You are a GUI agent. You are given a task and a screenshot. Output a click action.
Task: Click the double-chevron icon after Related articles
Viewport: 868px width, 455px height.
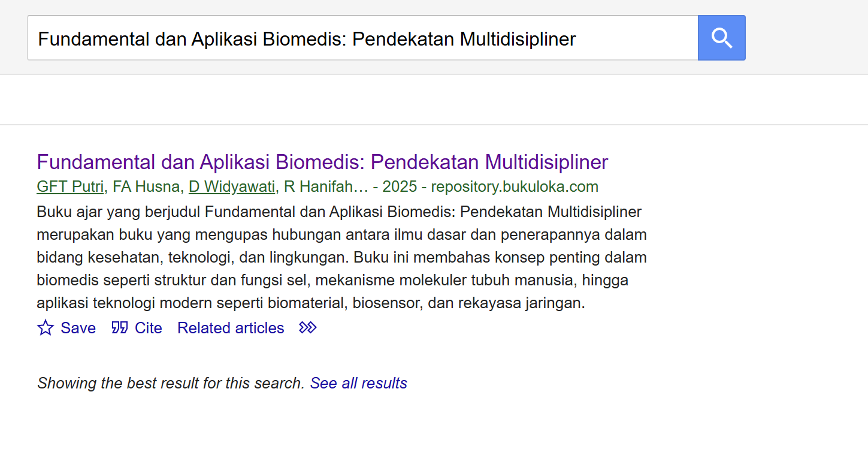[307, 327]
